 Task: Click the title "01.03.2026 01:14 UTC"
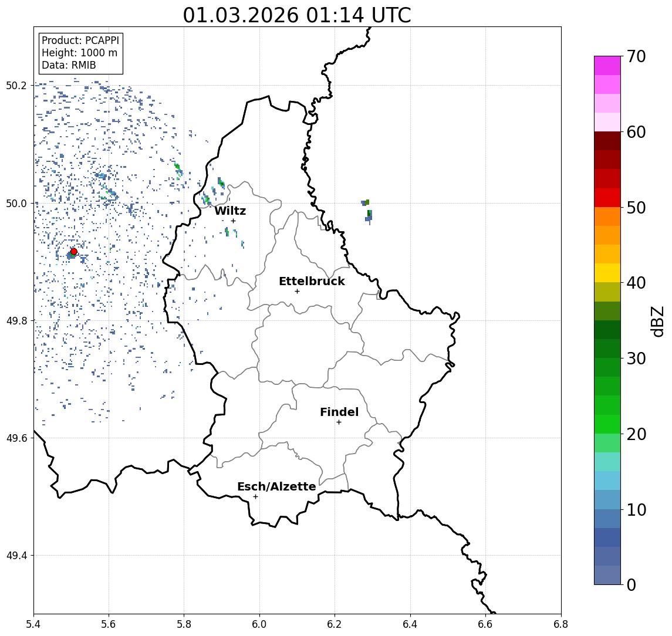pos(296,15)
